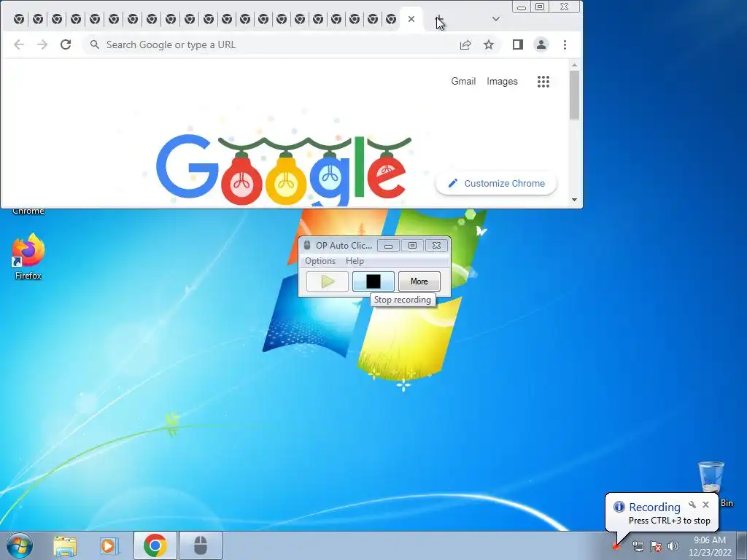Open the Images link
This screenshot has height=560, width=747.
[502, 82]
